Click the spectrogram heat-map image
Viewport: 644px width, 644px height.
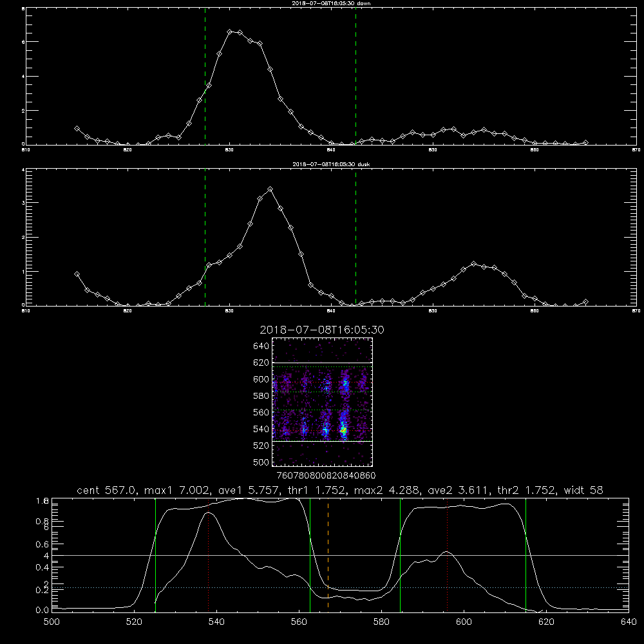point(323,402)
